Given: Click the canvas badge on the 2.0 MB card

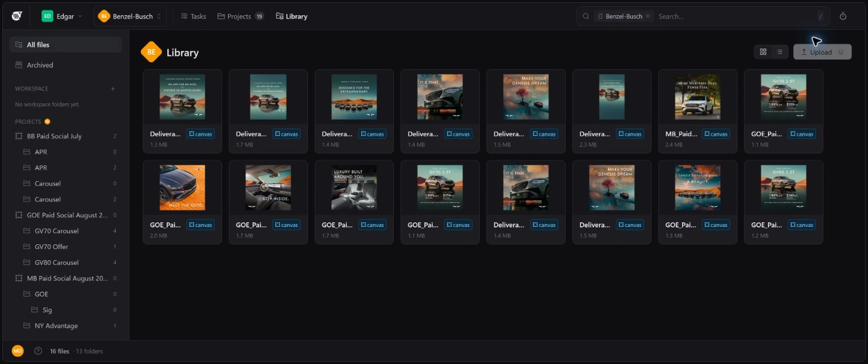Looking at the screenshot, I should click(201, 225).
